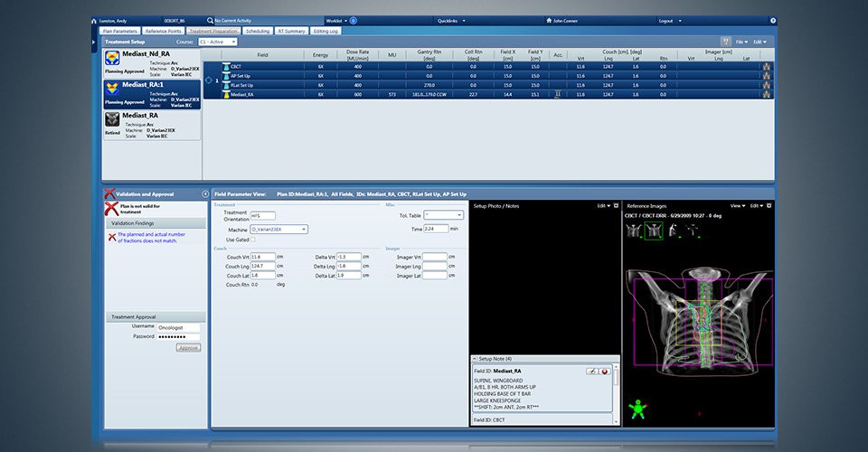Screen dimensions: 868x452
Task: Select the radio circle for field group 1
Action: tap(208, 80)
